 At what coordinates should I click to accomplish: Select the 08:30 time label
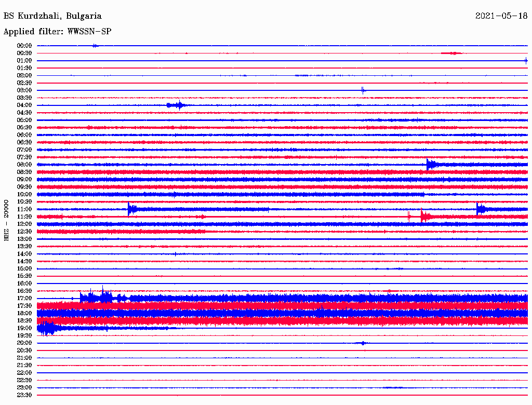coord(24,172)
